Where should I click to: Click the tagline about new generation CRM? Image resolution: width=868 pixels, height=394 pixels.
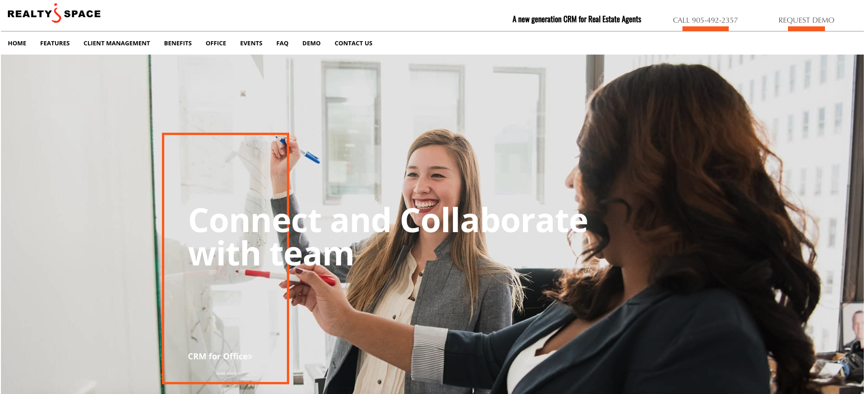click(x=577, y=19)
